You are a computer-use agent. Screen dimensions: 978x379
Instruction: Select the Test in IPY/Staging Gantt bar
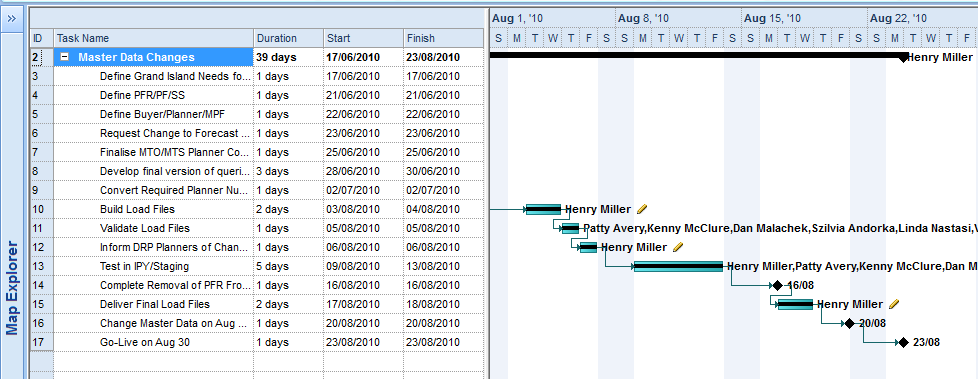[x=679, y=266]
